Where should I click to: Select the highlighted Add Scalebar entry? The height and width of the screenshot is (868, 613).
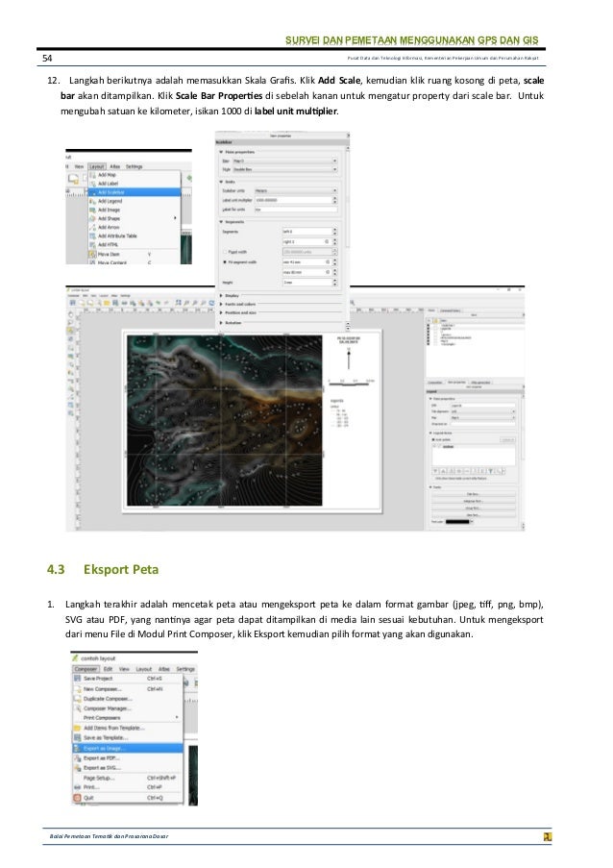pyautogui.click(x=135, y=192)
